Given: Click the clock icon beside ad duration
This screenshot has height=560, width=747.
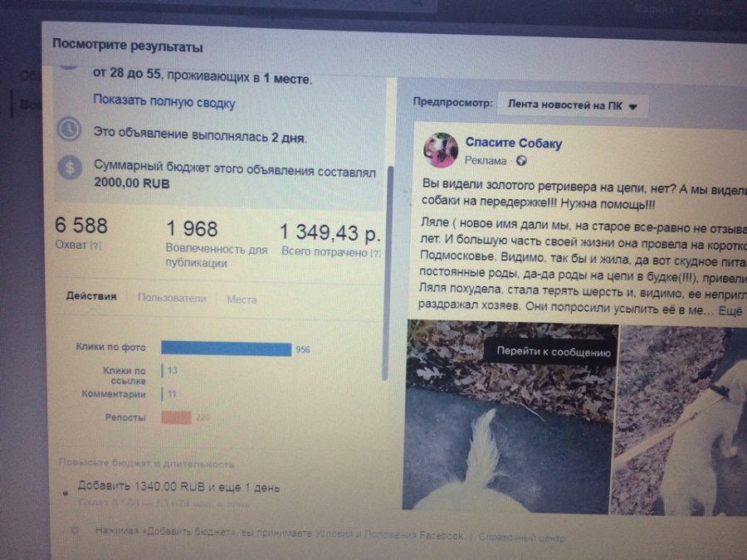Looking at the screenshot, I should click(69, 129).
